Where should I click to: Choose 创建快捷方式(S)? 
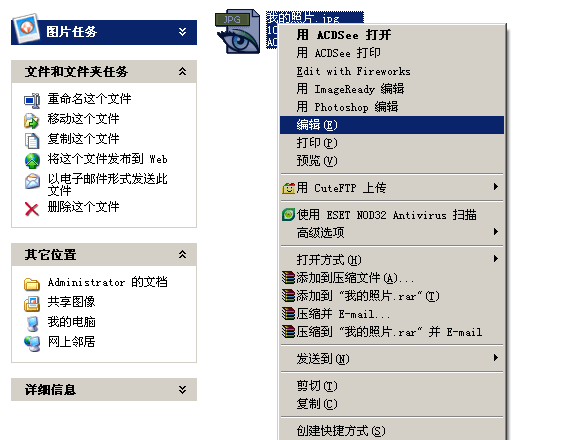[x=392, y=431]
